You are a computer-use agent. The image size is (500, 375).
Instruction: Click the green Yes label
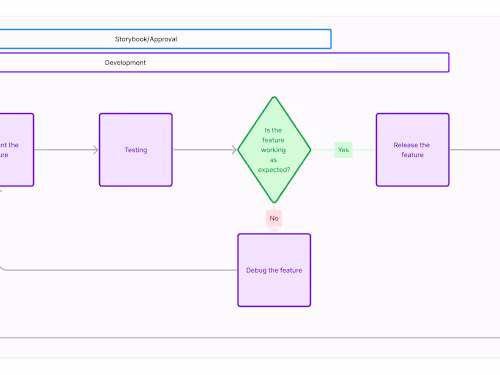[343, 150]
